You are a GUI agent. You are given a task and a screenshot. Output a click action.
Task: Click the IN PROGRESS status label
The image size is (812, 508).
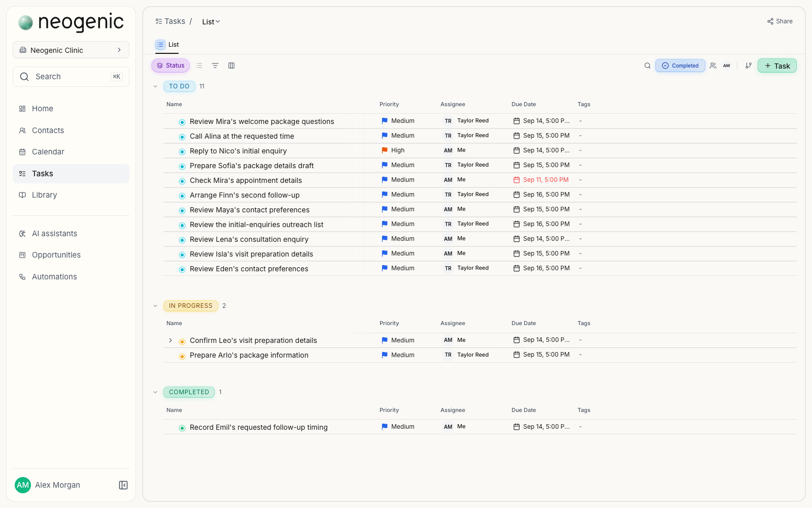[191, 306]
